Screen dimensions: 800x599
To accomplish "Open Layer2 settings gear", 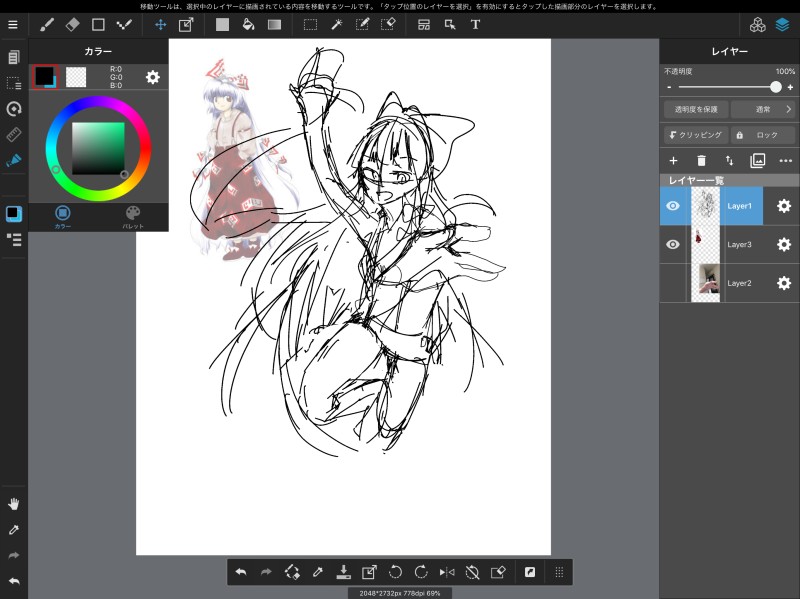I will click(784, 283).
